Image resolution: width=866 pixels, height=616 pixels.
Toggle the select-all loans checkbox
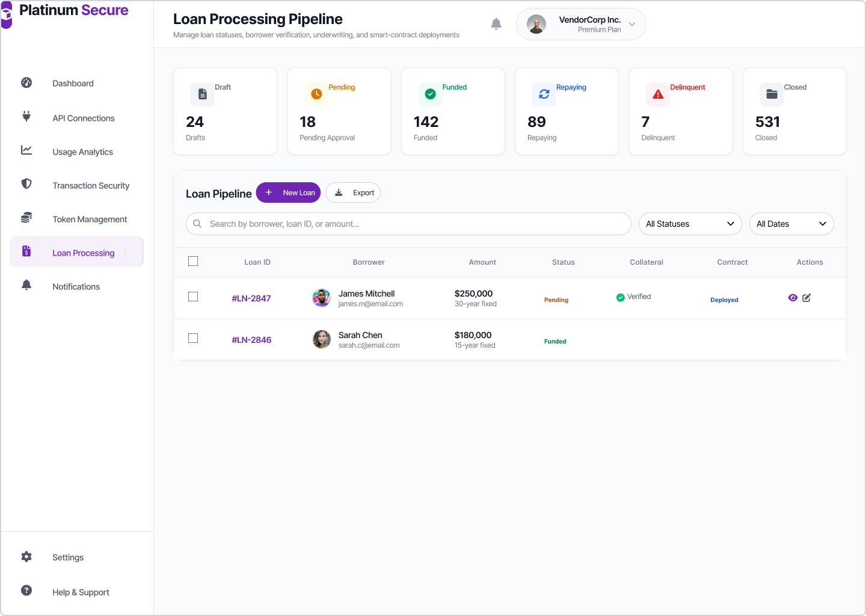pyautogui.click(x=193, y=261)
